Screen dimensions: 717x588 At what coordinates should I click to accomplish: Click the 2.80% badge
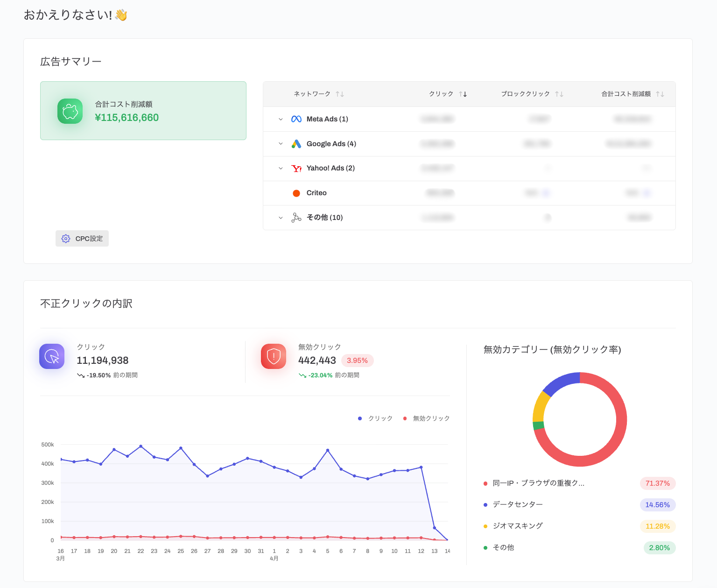[660, 548]
